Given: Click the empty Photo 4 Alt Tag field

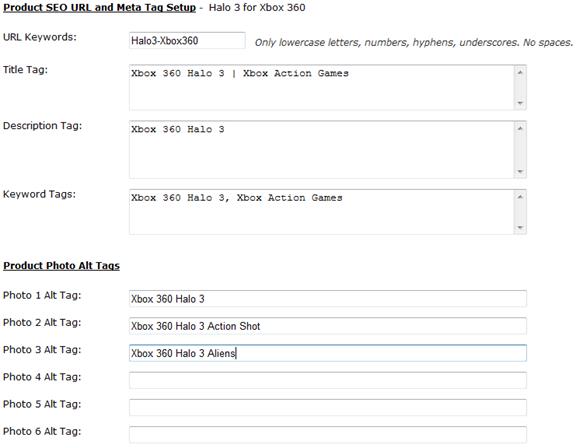Looking at the screenshot, I should [x=328, y=380].
